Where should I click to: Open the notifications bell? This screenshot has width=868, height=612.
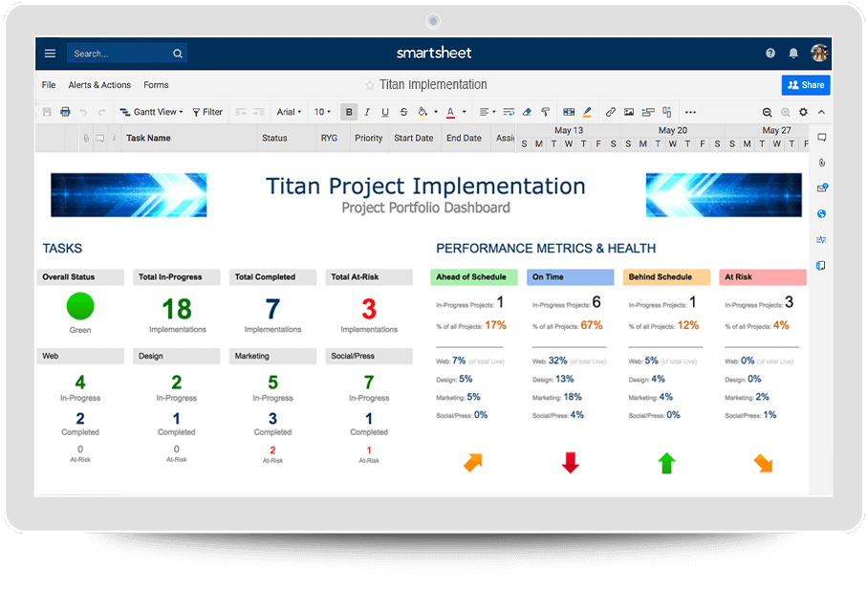click(x=793, y=54)
